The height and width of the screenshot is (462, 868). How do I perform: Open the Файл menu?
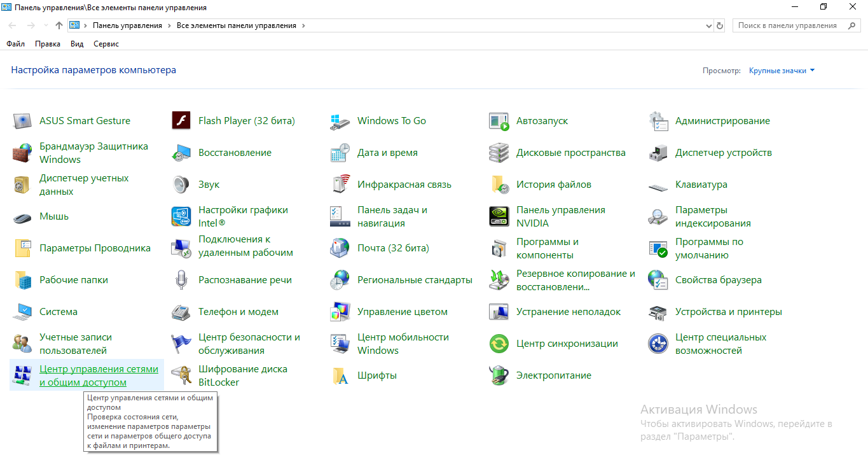click(x=15, y=44)
